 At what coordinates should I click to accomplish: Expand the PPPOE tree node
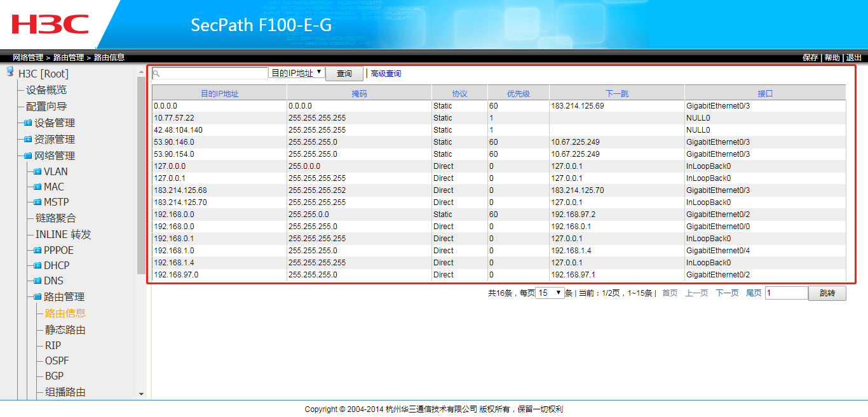click(x=37, y=250)
